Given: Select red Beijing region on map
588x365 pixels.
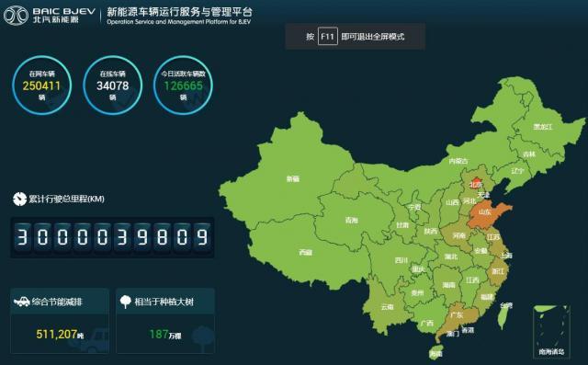Looking at the screenshot, I should tap(476, 184).
